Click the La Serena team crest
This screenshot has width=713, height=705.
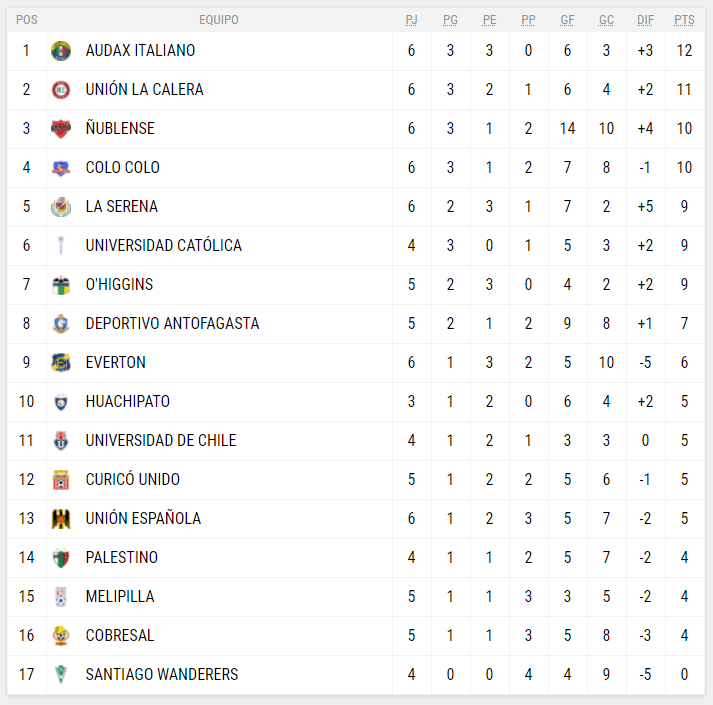[x=61, y=206]
